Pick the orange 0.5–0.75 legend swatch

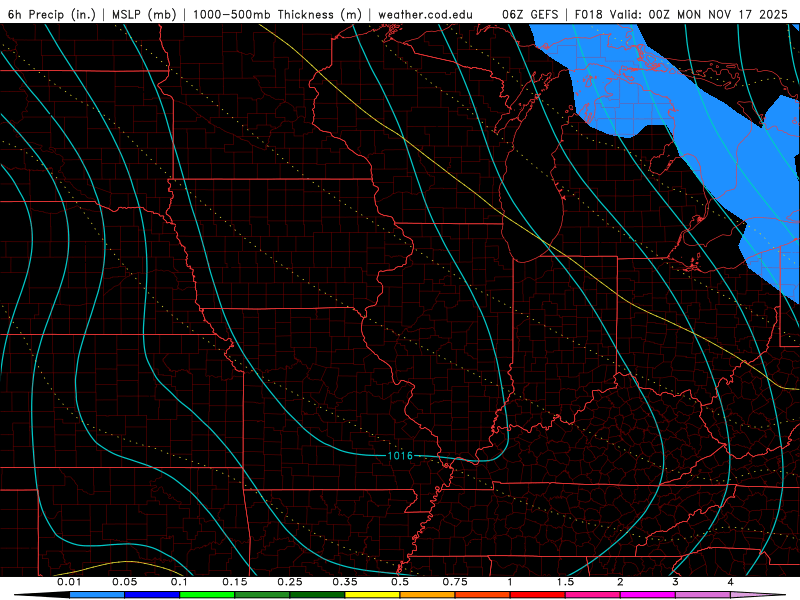point(428,595)
